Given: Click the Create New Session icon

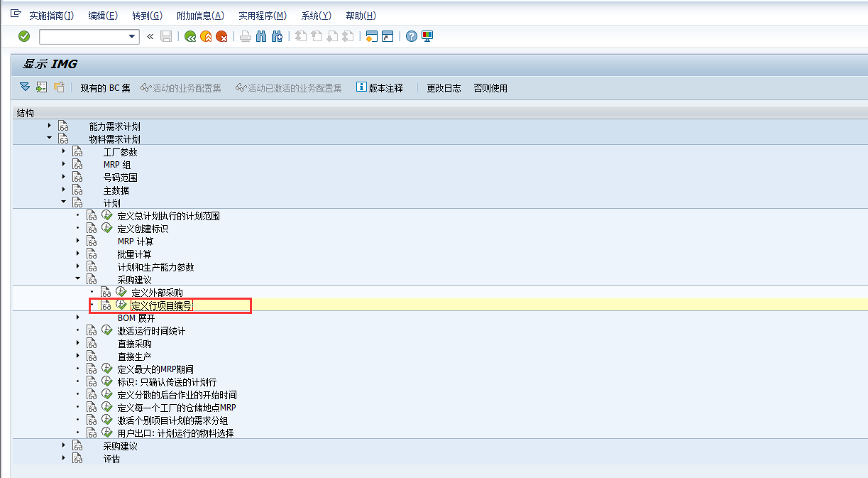Looking at the screenshot, I should point(371,36).
